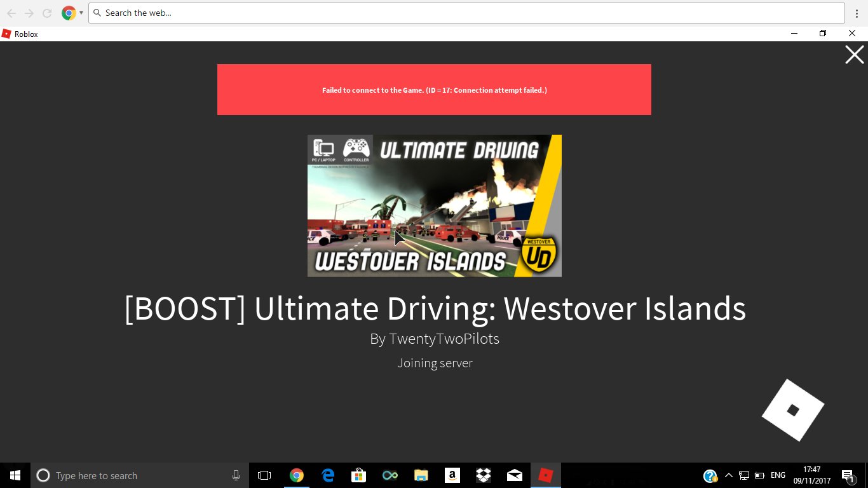Image resolution: width=868 pixels, height=488 pixels.
Task: Select the Roblox taskbar icon
Action: (546, 475)
